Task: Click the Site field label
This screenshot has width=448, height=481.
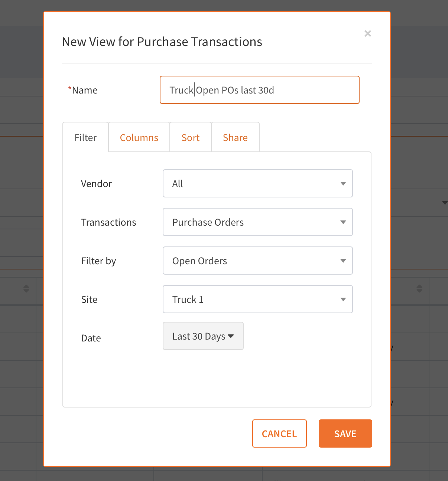Action: tap(89, 300)
